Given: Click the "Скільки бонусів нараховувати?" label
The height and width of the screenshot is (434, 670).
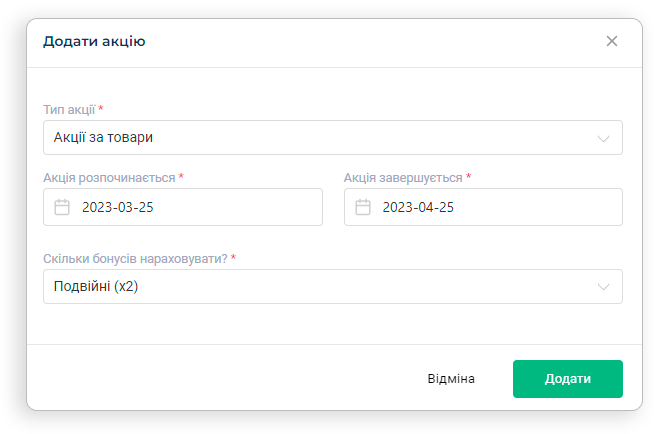Looking at the screenshot, I should point(135,258).
